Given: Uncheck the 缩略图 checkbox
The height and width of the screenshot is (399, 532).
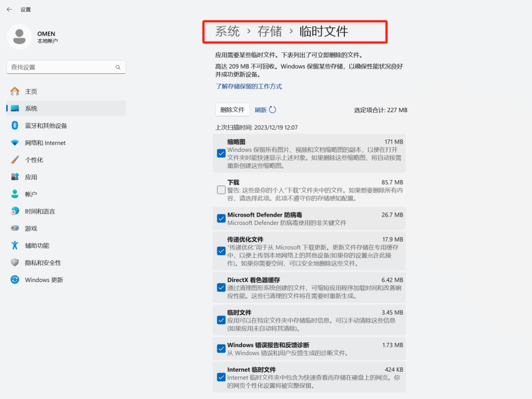Looking at the screenshot, I should tap(221, 153).
